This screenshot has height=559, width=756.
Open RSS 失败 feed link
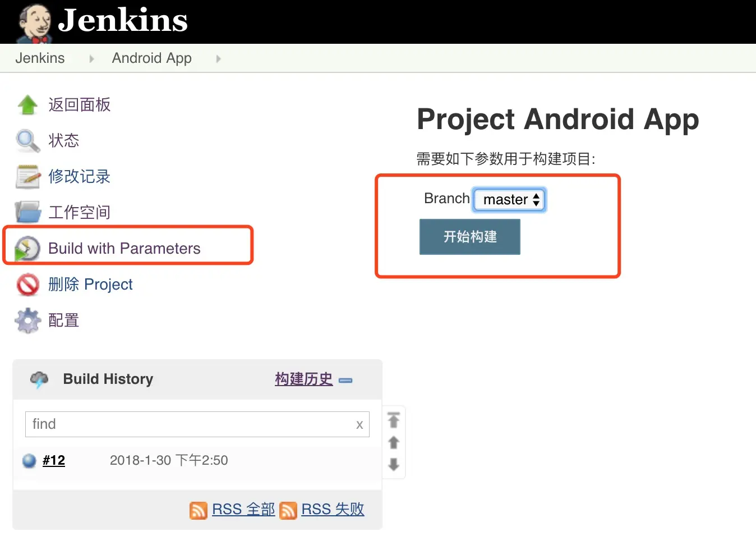coord(333,509)
